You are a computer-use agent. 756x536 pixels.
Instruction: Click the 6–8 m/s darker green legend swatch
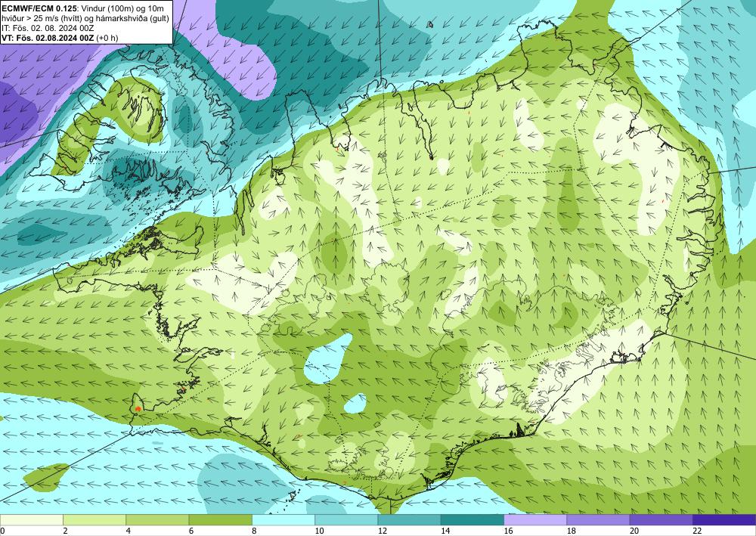click(220, 520)
